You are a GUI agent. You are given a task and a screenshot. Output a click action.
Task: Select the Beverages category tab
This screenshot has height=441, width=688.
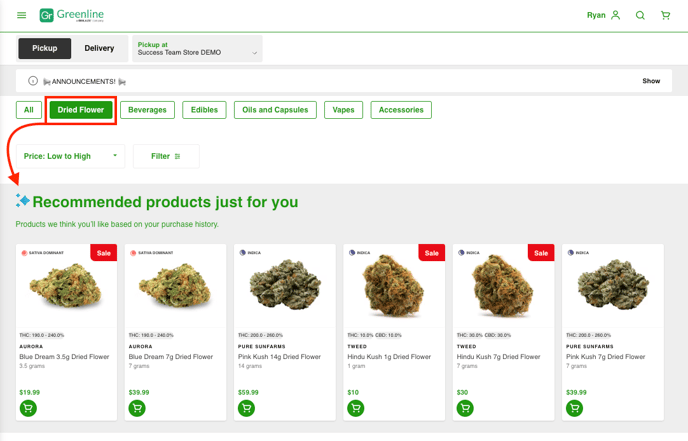(x=147, y=110)
